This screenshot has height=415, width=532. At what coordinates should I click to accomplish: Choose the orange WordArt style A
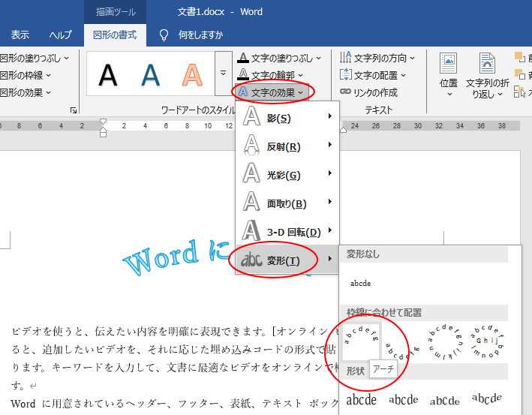192,75
